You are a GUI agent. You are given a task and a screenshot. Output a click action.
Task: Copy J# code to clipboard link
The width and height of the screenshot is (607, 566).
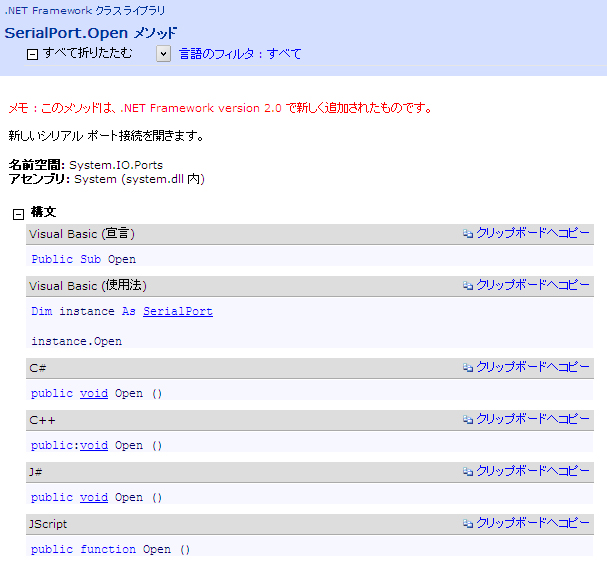pos(533,471)
